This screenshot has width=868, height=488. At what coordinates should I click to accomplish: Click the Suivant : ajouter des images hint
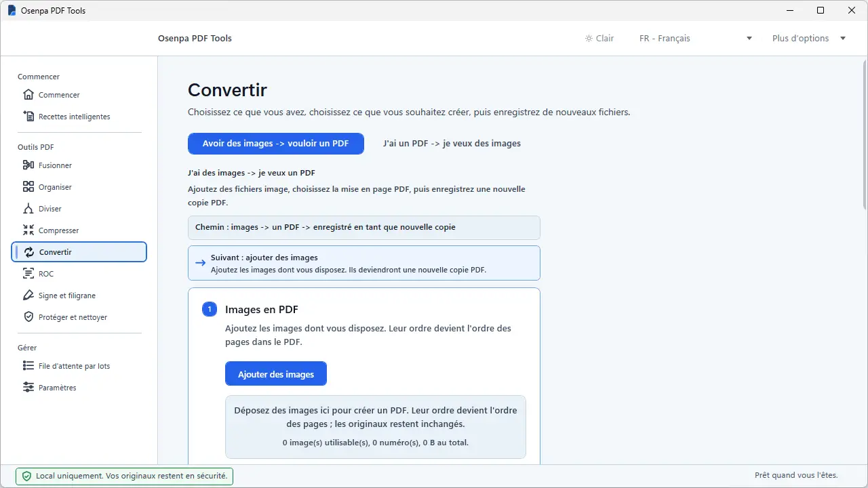click(x=364, y=263)
